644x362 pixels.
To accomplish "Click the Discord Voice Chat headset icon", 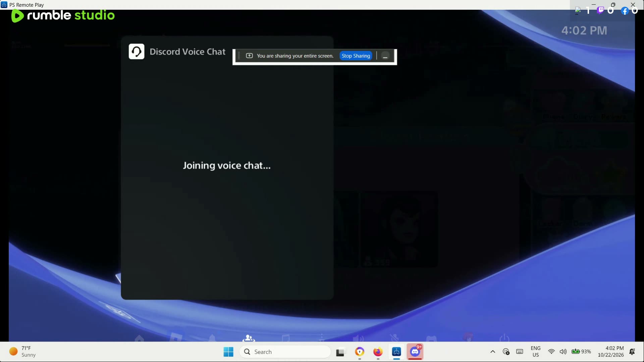I will 137,52.
